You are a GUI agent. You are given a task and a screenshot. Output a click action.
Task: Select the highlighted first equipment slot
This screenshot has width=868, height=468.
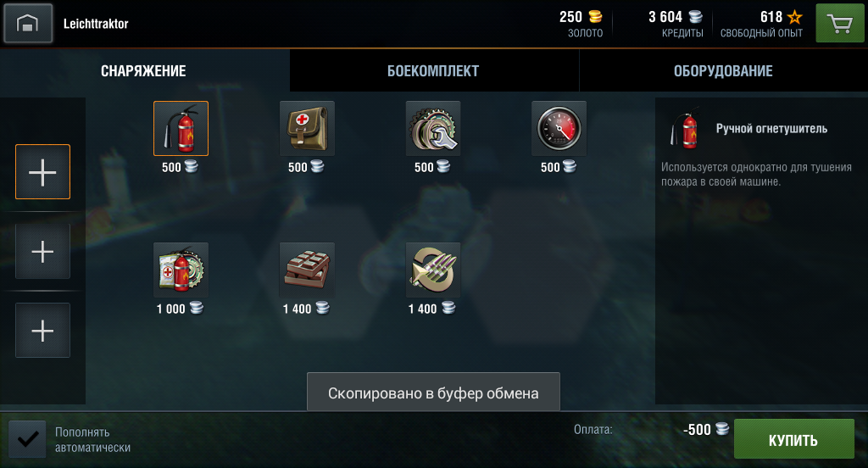tap(42, 172)
